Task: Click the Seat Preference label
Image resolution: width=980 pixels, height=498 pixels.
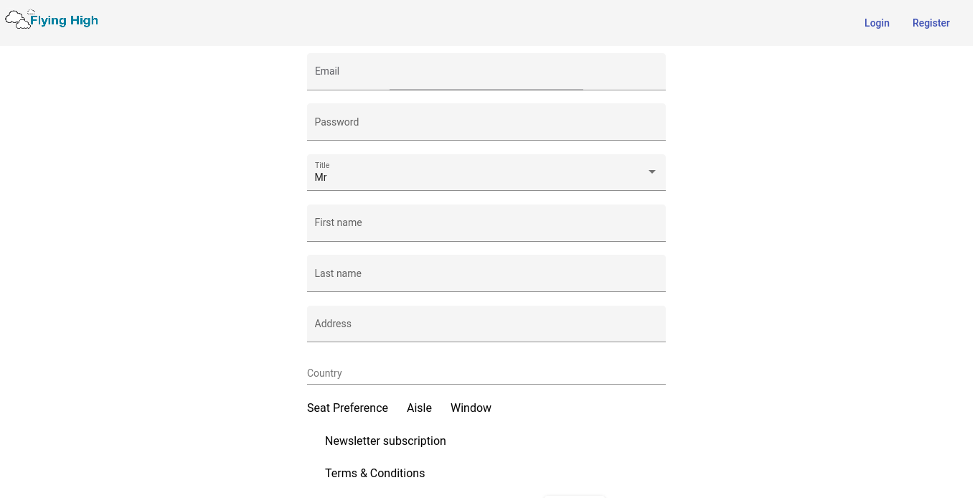Action: (347, 408)
